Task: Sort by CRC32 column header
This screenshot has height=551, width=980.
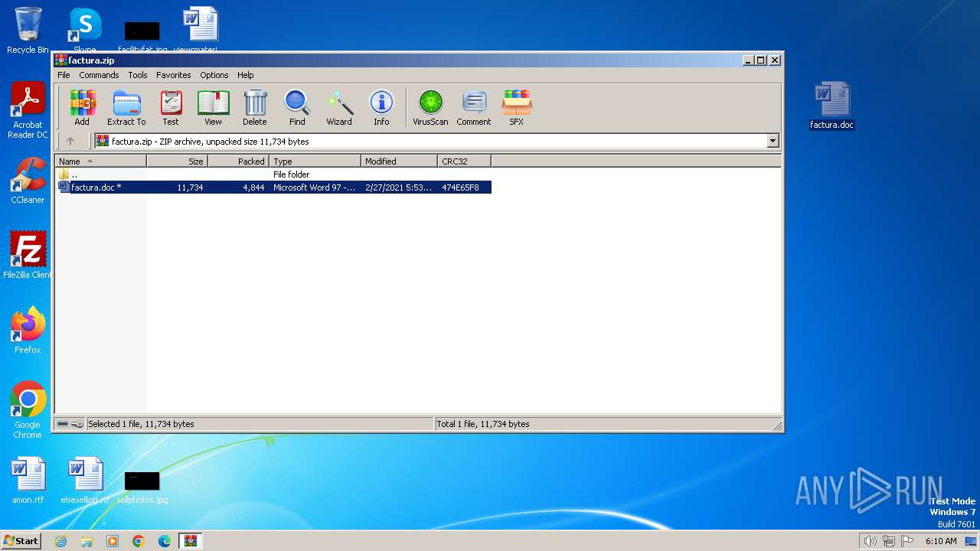Action: (x=464, y=161)
